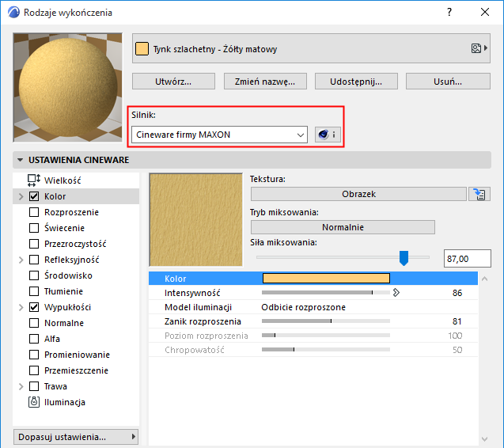Click the Zanik rozproszenia slider

coord(326,321)
